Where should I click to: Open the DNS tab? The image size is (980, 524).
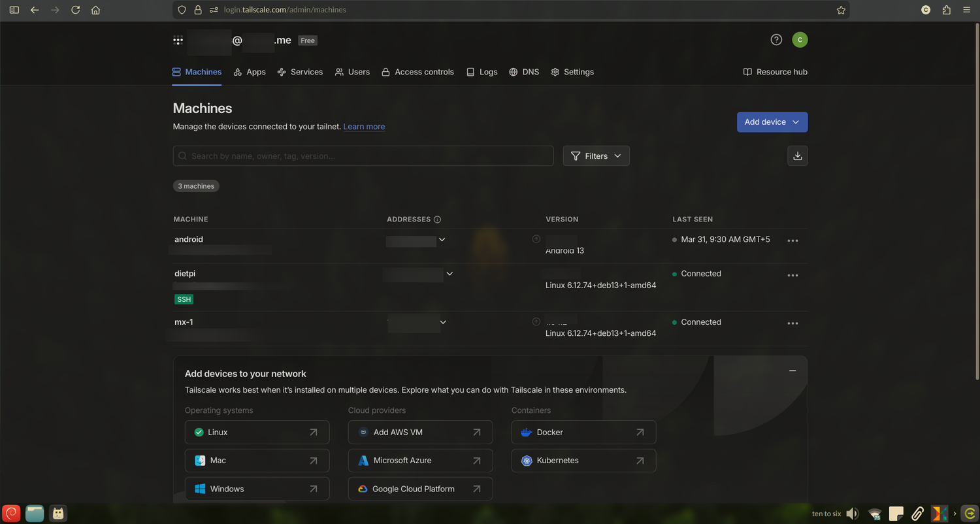pos(524,72)
